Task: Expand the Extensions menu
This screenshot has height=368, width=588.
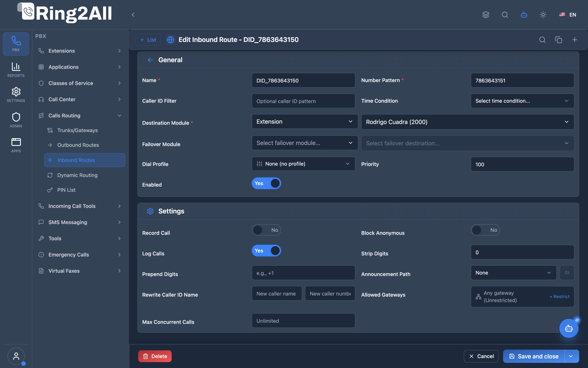Action: point(80,51)
